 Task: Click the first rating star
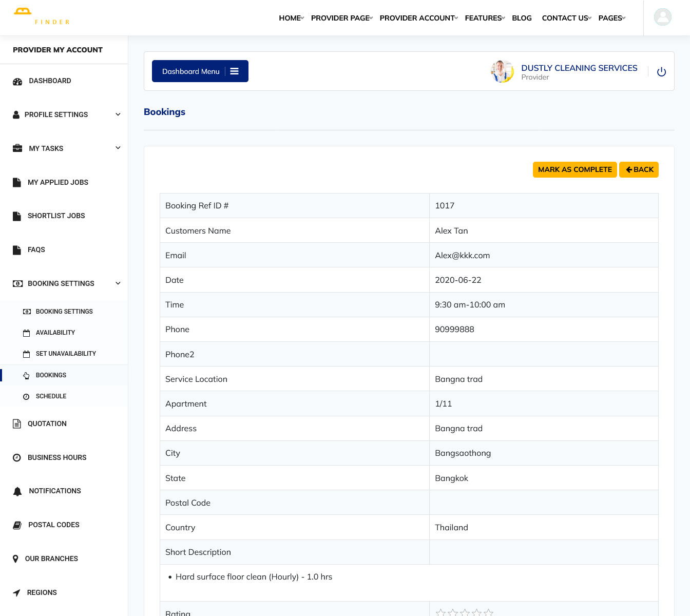pos(440,612)
